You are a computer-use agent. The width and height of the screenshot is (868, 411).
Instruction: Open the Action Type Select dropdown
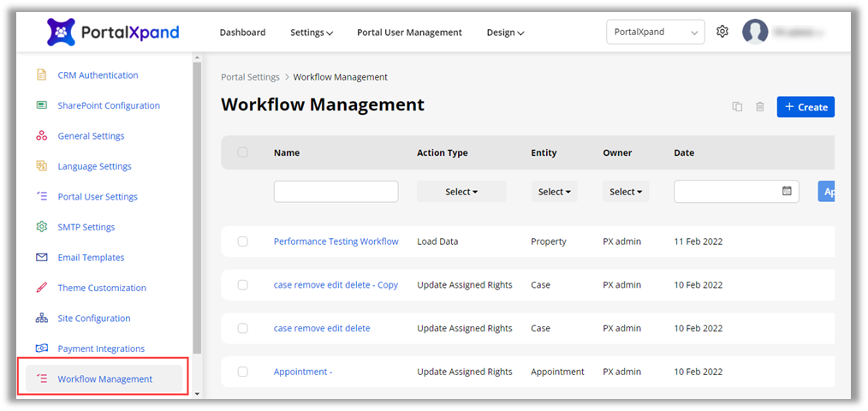tap(461, 192)
